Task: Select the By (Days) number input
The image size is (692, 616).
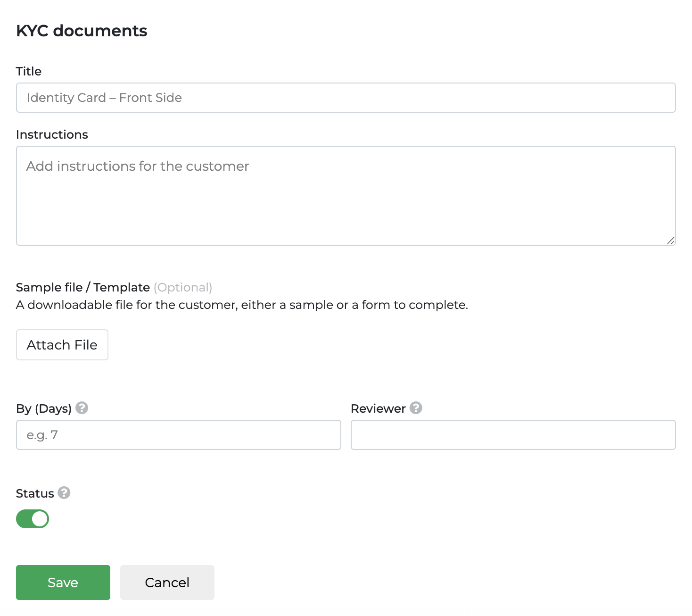Action: (x=179, y=435)
